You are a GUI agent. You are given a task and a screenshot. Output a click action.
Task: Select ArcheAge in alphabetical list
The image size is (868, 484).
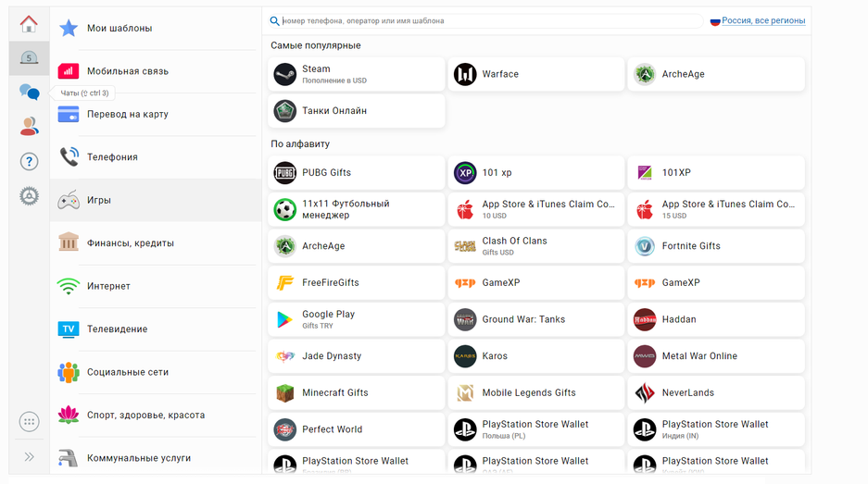pos(357,246)
